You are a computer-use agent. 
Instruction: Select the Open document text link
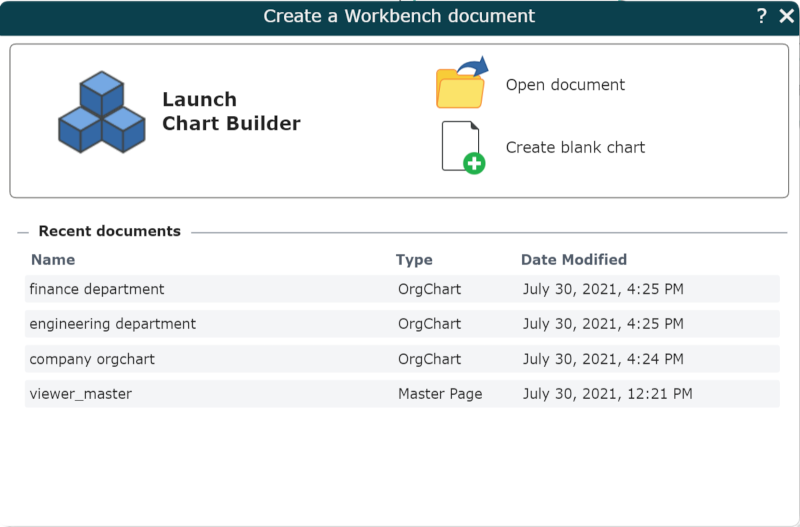coord(565,85)
